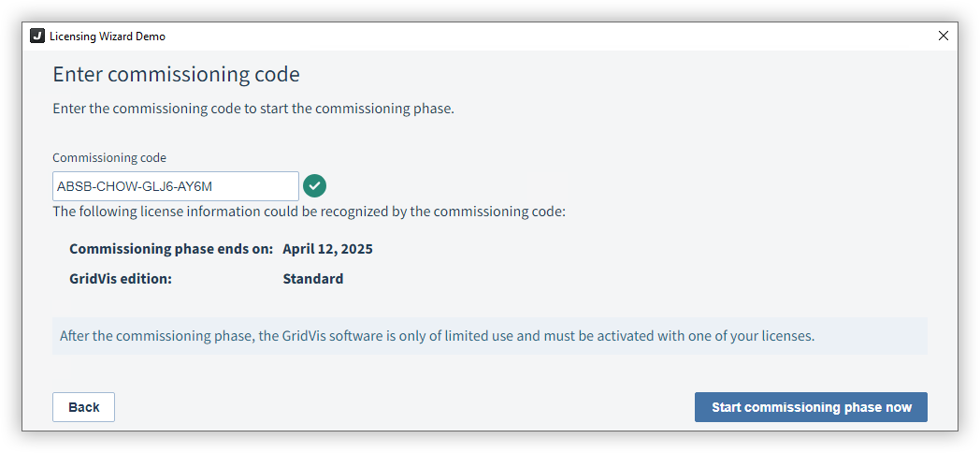980x453 pixels.
Task: Click the green checkmark validation icon
Action: [x=314, y=186]
